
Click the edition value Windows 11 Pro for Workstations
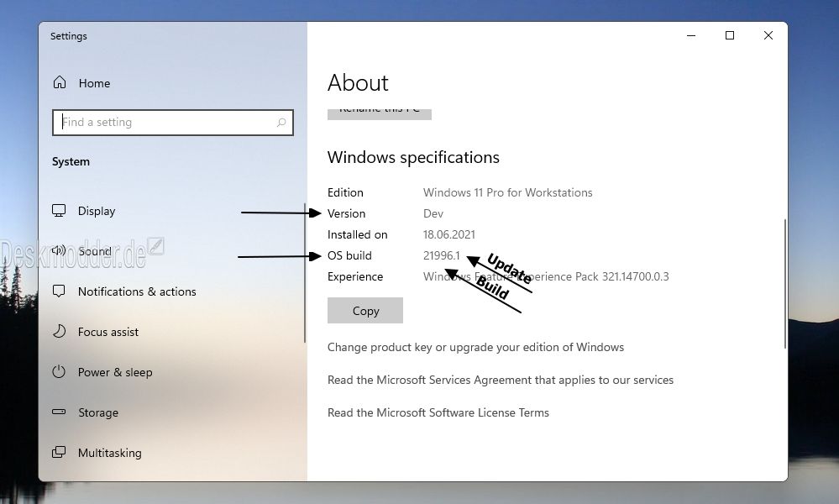508,192
